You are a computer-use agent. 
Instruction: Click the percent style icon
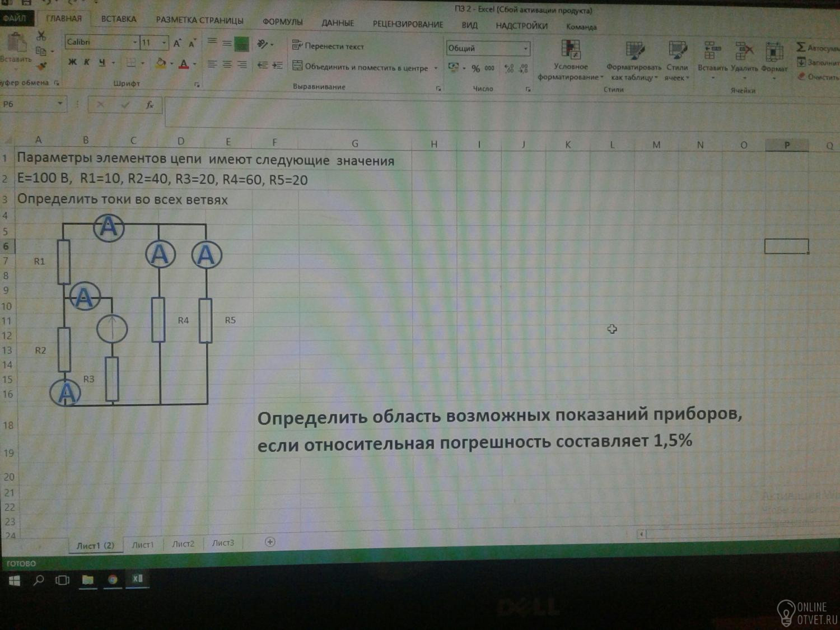point(475,68)
